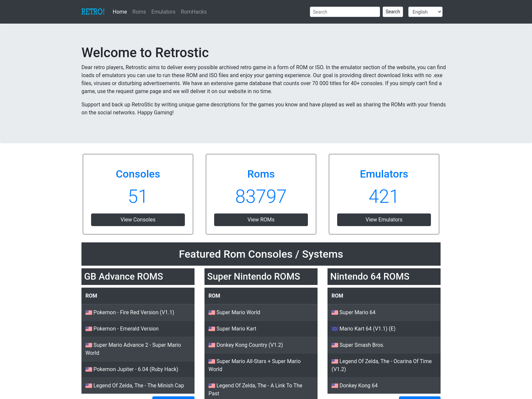Click flag icon next to Pokemon Jupiter

pyautogui.click(x=89, y=369)
